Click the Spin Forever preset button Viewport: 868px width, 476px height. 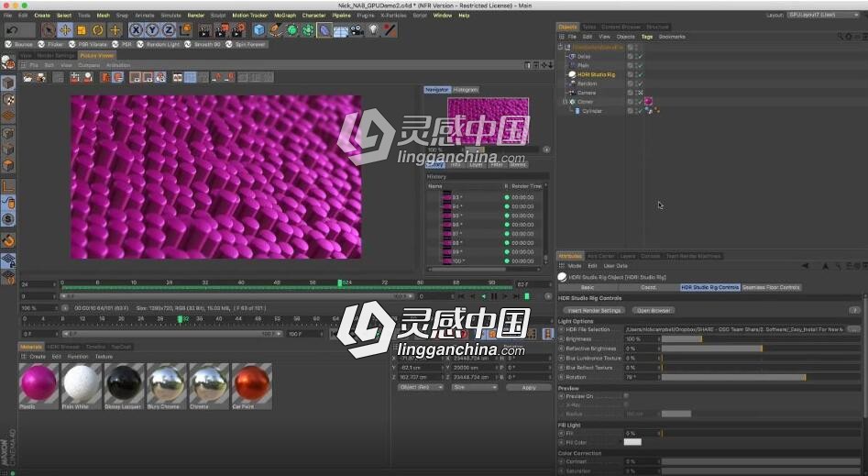click(247, 44)
